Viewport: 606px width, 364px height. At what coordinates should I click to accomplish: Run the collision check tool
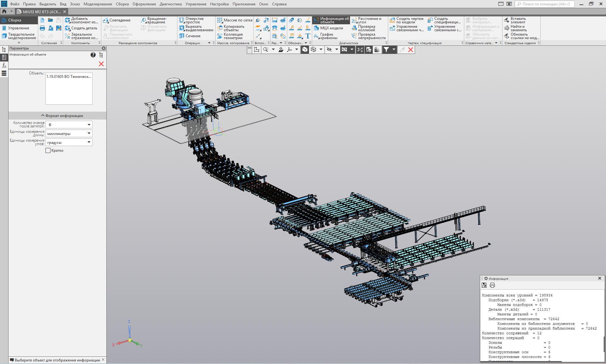pyautogui.click(x=366, y=28)
